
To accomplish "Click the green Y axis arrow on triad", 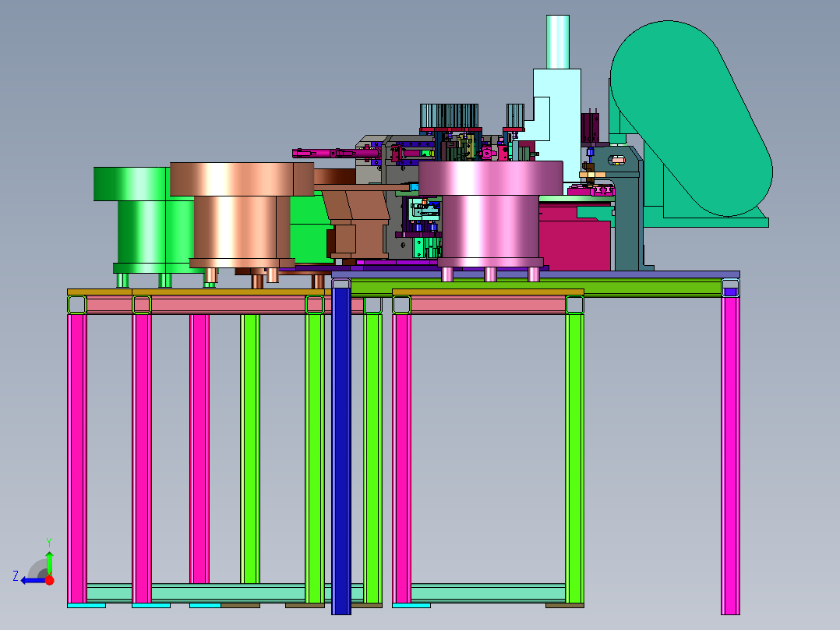I will pyautogui.click(x=49, y=562).
